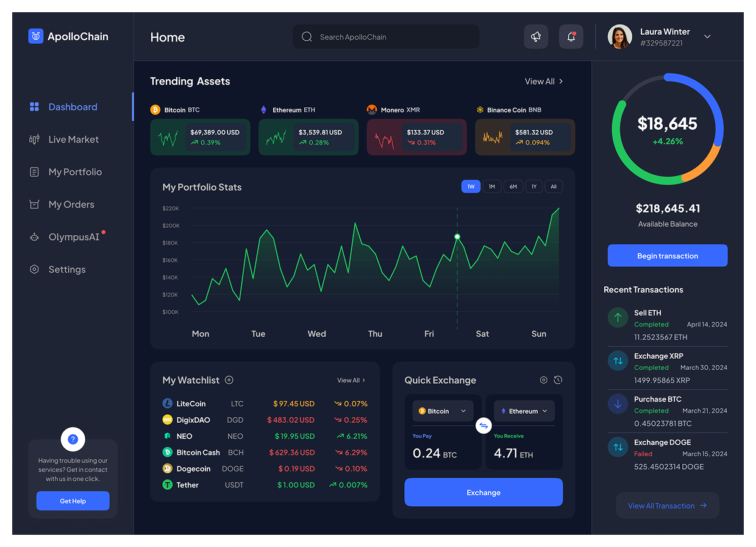Open Quick Exchange history clock icon
This screenshot has height=547, width=756.
tap(558, 380)
